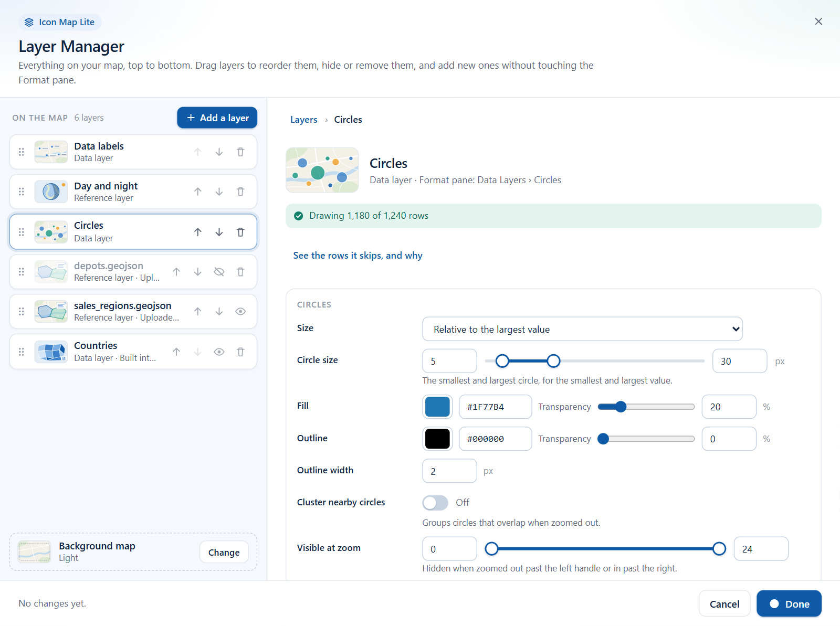
Task: Click the Drawing 1,180 of 1,240 rows status
Action: [x=553, y=216]
